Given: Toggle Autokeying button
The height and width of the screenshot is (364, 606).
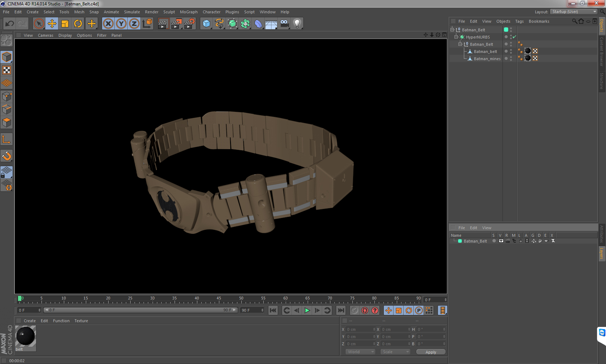Looking at the screenshot, I should [x=365, y=310].
